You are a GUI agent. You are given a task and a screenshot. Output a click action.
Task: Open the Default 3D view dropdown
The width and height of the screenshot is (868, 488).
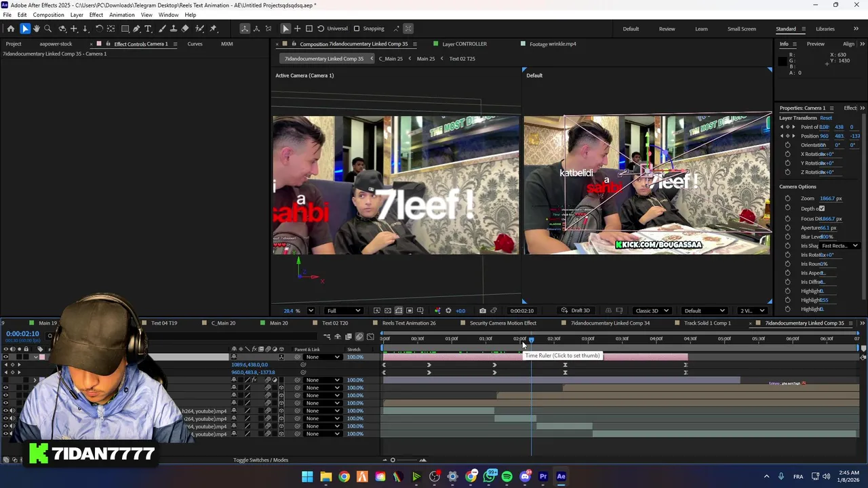pos(705,310)
